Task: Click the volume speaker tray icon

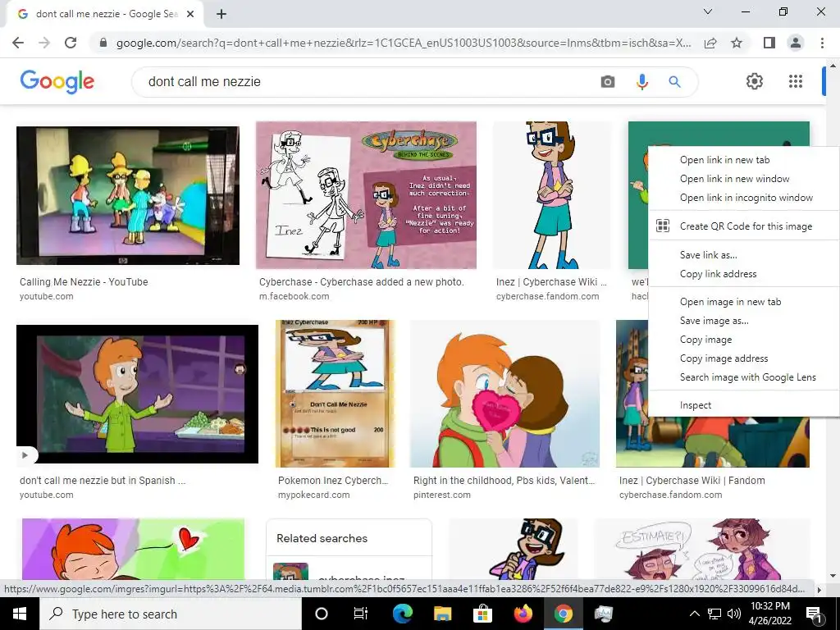Action: 734,614
